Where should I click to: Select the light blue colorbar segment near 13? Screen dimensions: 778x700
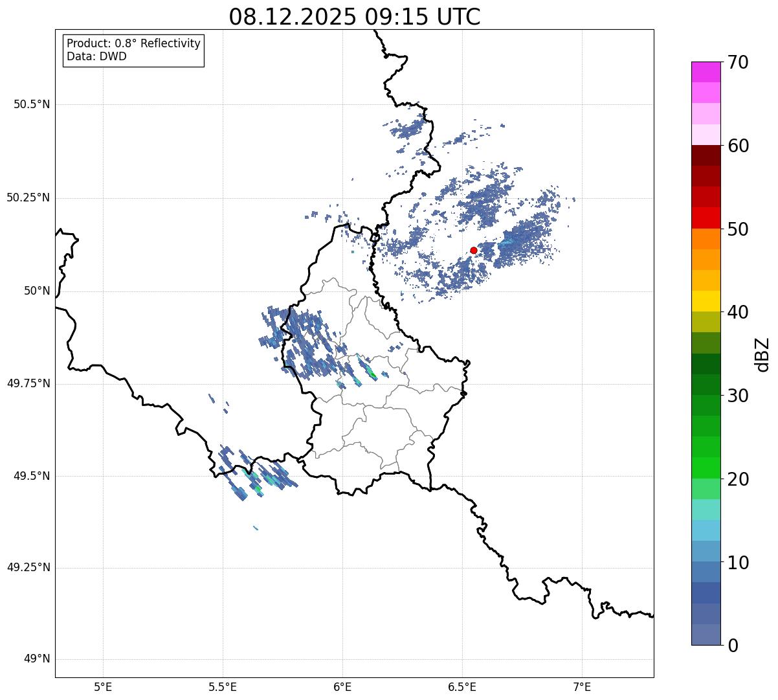click(x=706, y=531)
